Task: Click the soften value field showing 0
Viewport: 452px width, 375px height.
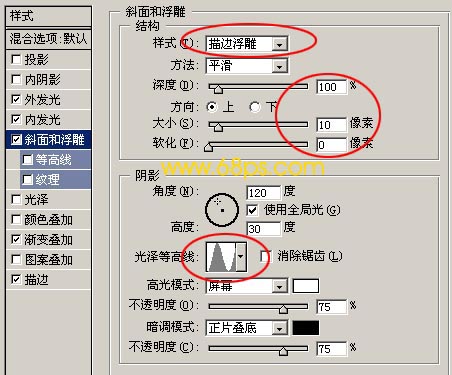Action: [x=332, y=145]
